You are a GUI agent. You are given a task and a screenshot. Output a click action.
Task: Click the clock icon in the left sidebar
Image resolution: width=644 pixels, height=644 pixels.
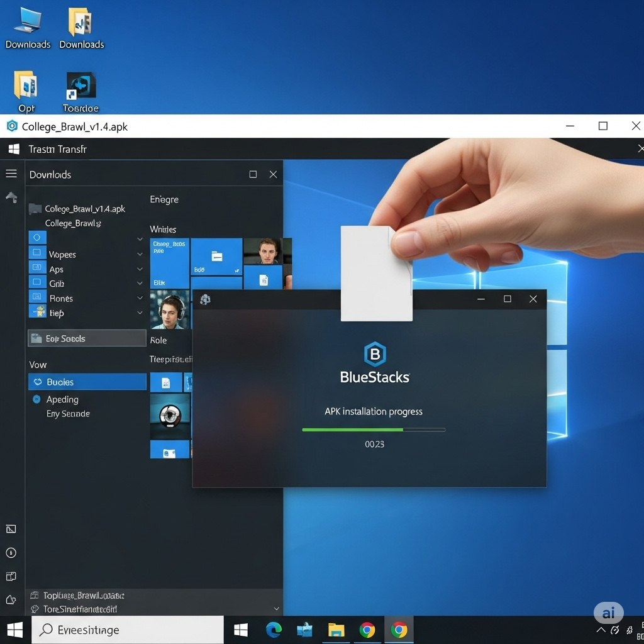[x=11, y=553]
